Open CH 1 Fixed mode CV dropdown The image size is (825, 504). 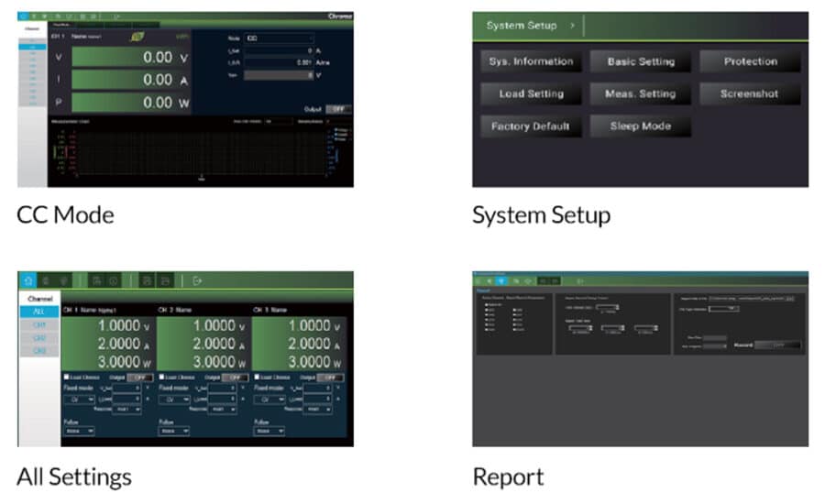(x=80, y=400)
